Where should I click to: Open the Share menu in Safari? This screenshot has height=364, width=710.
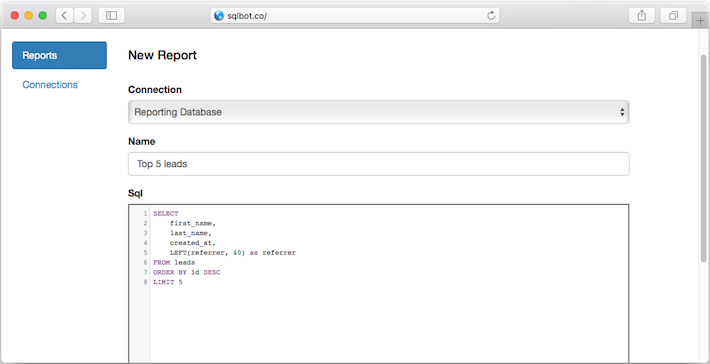tap(642, 15)
